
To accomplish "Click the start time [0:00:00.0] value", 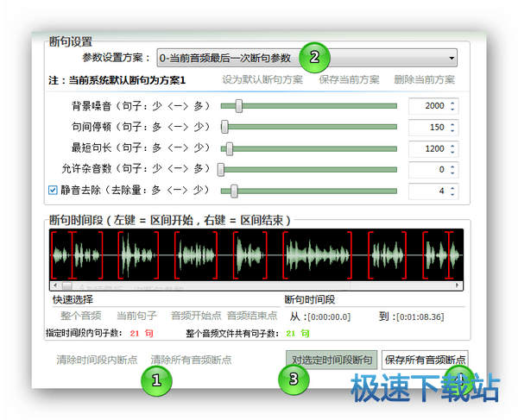I will 329,317.
